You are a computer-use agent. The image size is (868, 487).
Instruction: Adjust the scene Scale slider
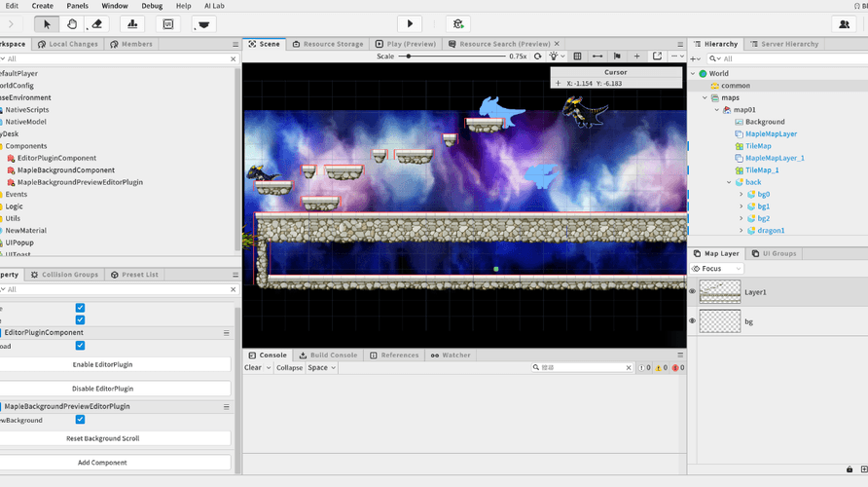tap(409, 56)
